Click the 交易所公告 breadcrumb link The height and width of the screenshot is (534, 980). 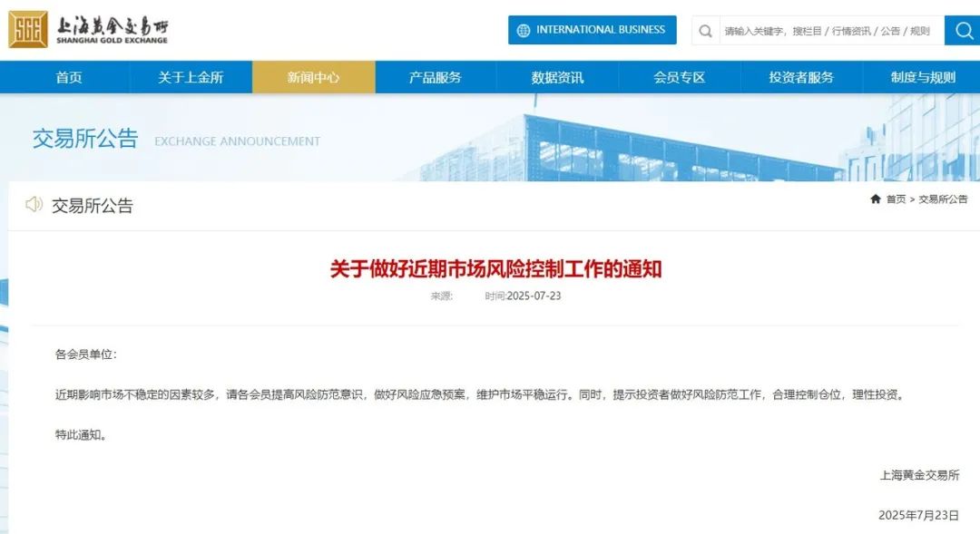click(x=943, y=199)
